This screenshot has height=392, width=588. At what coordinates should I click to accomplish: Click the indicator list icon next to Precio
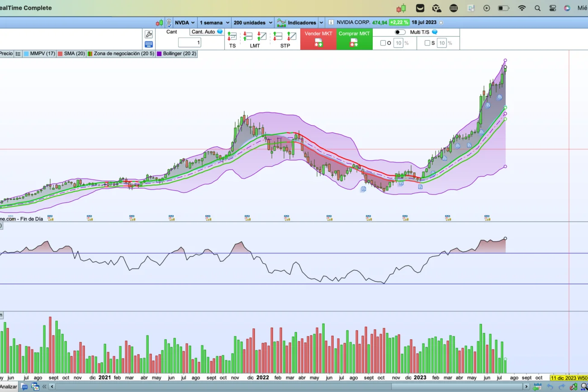(18, 53)
